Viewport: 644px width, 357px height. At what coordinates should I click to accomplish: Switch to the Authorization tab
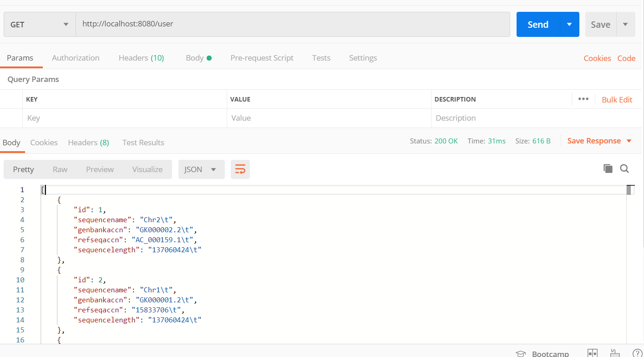click(76, 58)
